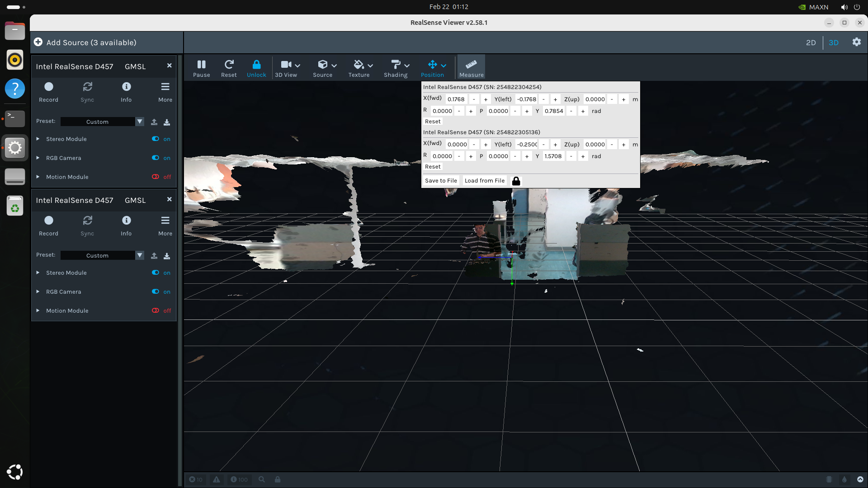Screen dimensions: 868x488
Task: Click Y(left) field of camera SN 254822305136
Action: (527, 145)
